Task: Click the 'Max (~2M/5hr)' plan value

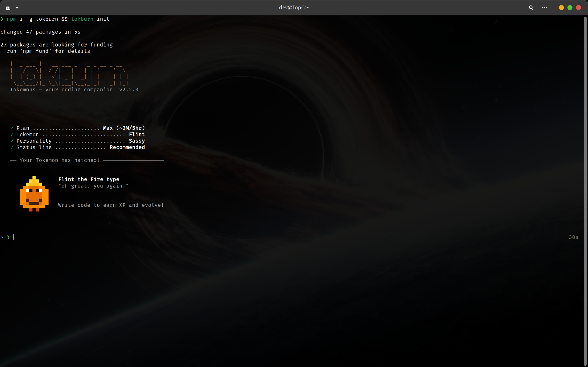Action: point(124,128)
